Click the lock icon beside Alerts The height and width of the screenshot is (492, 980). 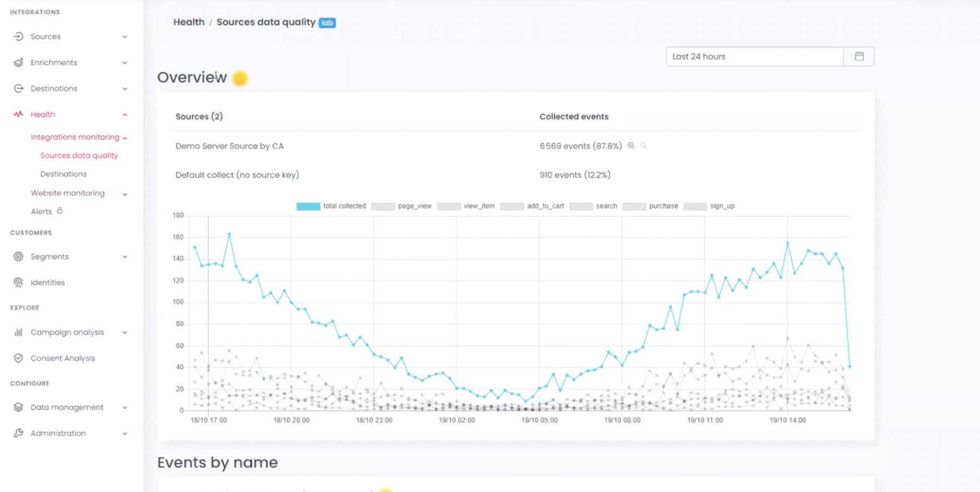pyautogui.click(x=60, y=211)
